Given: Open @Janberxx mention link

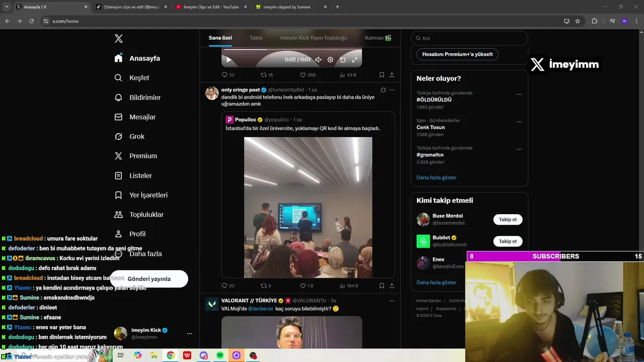Looking at the screenshot, I should (x=261, y=308).
